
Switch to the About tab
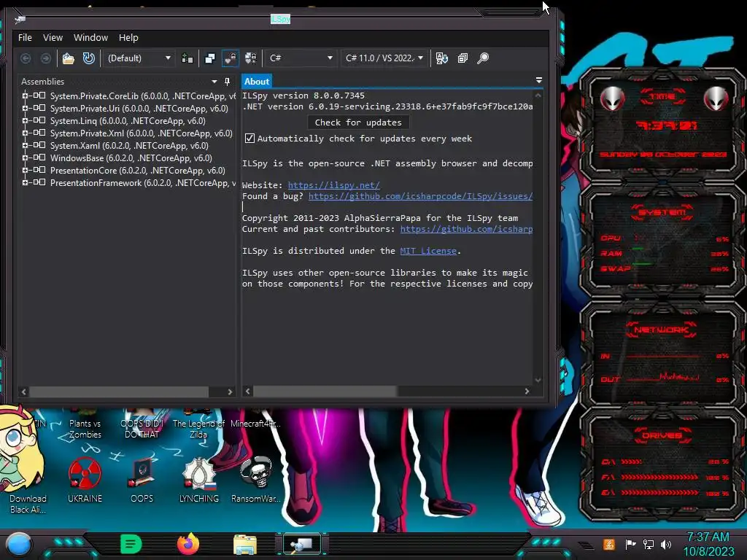click(257, 82)
